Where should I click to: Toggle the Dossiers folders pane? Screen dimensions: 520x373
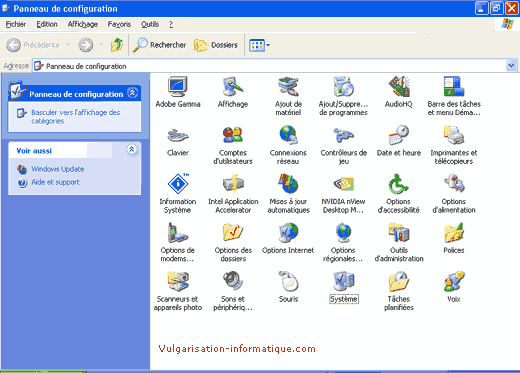coord(216,45)
